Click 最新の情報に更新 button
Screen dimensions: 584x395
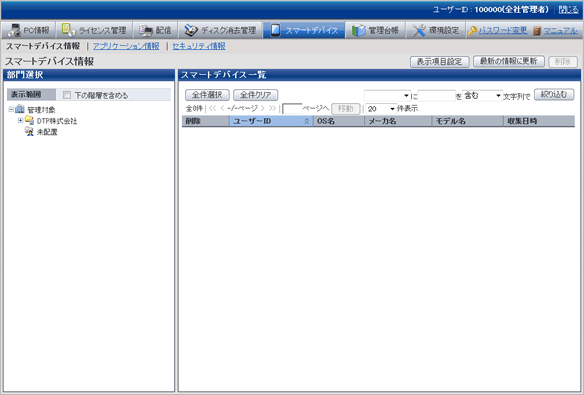(x=509, y=61)
